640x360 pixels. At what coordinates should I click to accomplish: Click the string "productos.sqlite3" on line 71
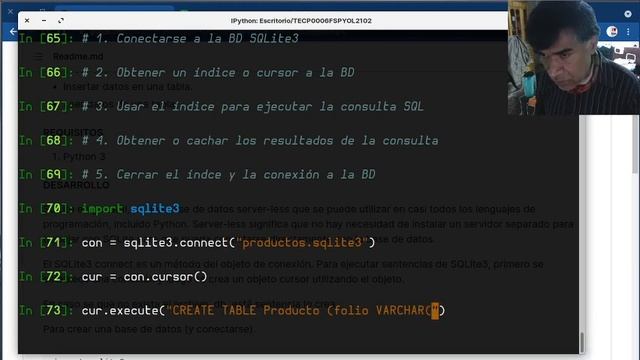[302, 243]
